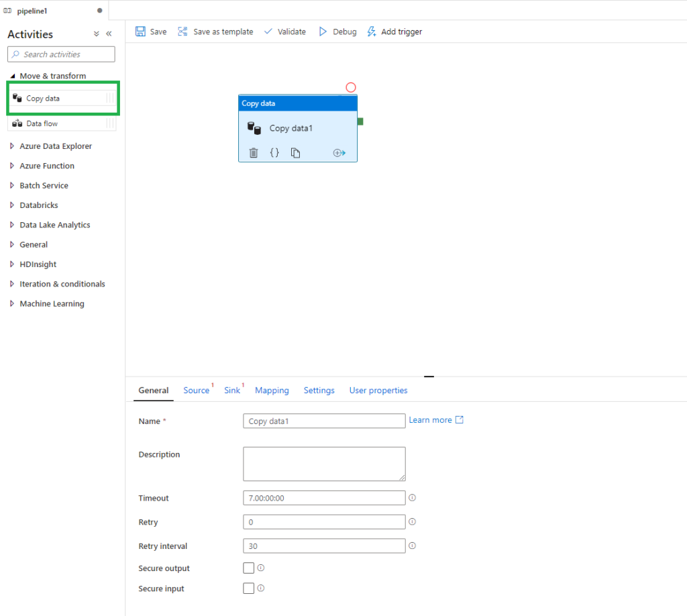This screenshot has height=616, width=687.
Task: Click the add output arrow icon
Action: pyautogui.click(x=339, y=153)
